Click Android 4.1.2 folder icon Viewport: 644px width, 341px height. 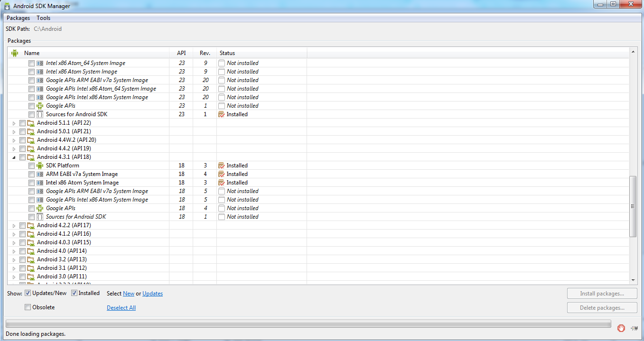click(31, 234)
